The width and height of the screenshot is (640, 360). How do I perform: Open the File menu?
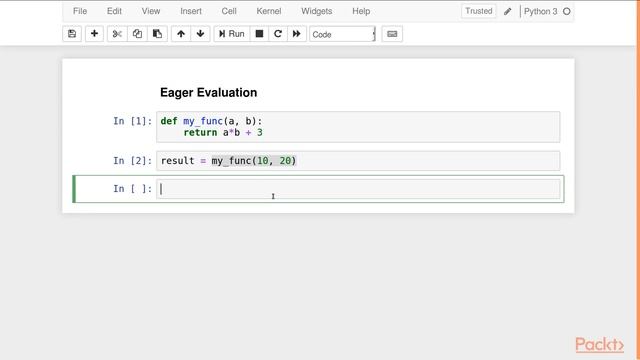tap(80, 11)
